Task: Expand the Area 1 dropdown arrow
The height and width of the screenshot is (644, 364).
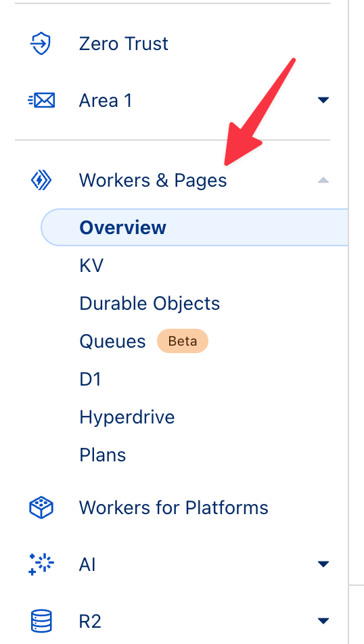Action: pyautogui.click(x=323, y=100)
